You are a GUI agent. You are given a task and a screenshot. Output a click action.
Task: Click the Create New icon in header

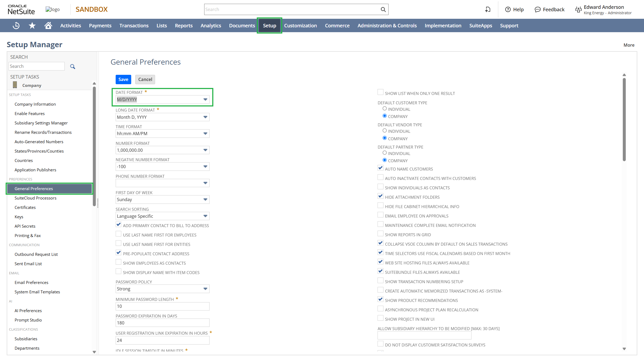[x=488, y=10]
